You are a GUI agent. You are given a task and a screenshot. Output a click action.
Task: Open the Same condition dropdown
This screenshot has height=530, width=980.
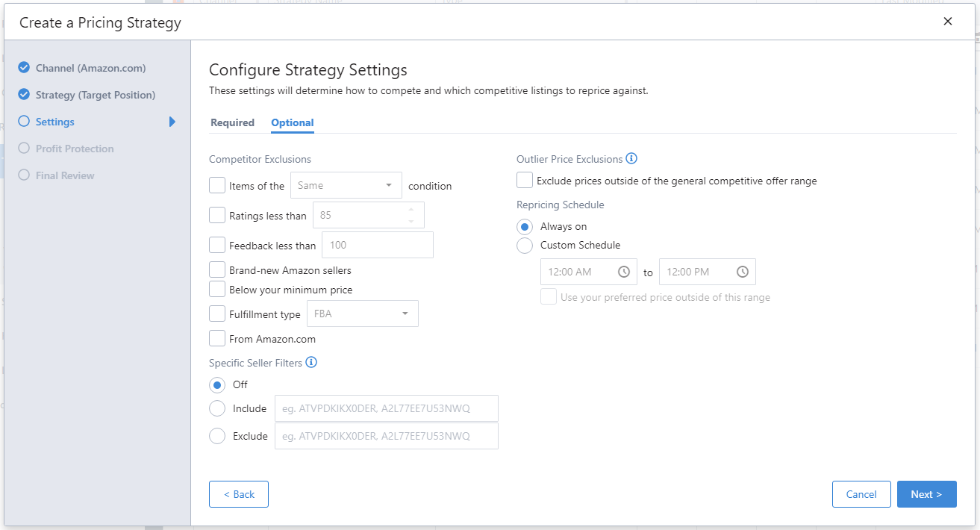coord(346,186)
